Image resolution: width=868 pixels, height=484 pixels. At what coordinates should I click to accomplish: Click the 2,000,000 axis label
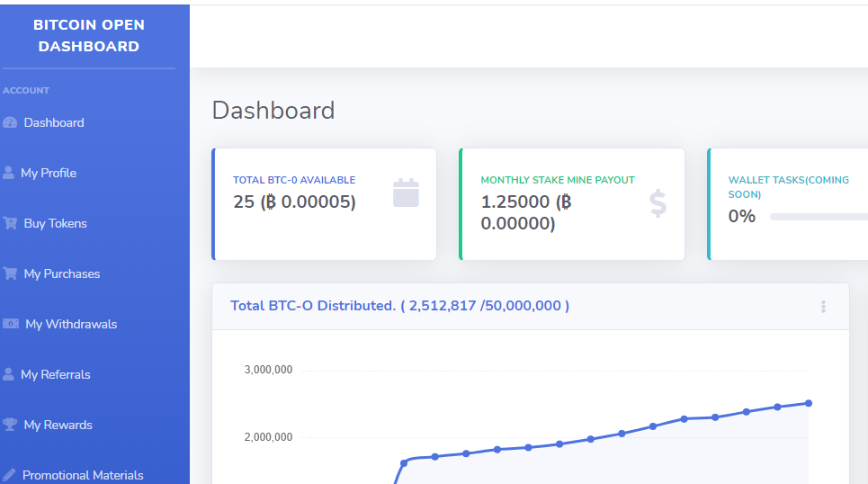coord(268,437)
